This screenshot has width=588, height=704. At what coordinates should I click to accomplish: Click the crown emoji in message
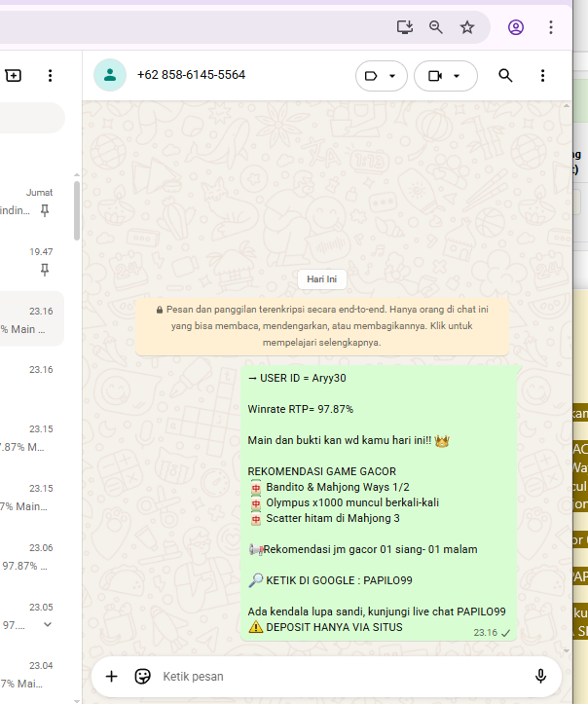[x=442, y=440]
